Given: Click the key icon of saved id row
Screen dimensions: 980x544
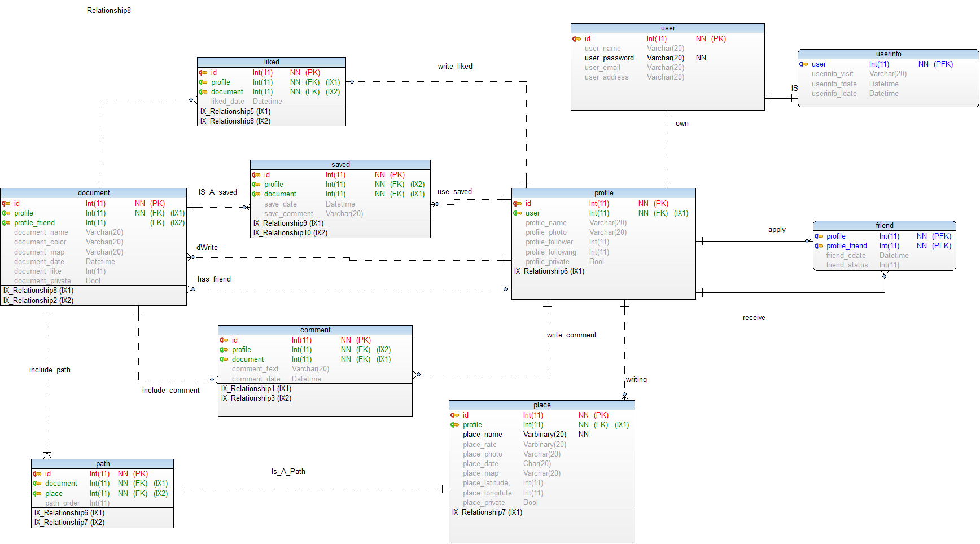Looking at the screenshot, I should [x=256, y=175].
